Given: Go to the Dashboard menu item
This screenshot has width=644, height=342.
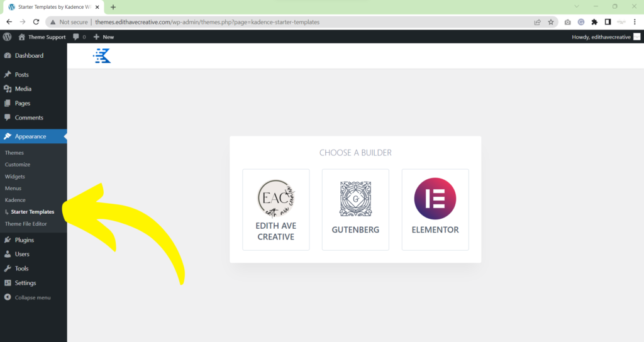Looking at the screenshot, I should [x=29, y=56].
